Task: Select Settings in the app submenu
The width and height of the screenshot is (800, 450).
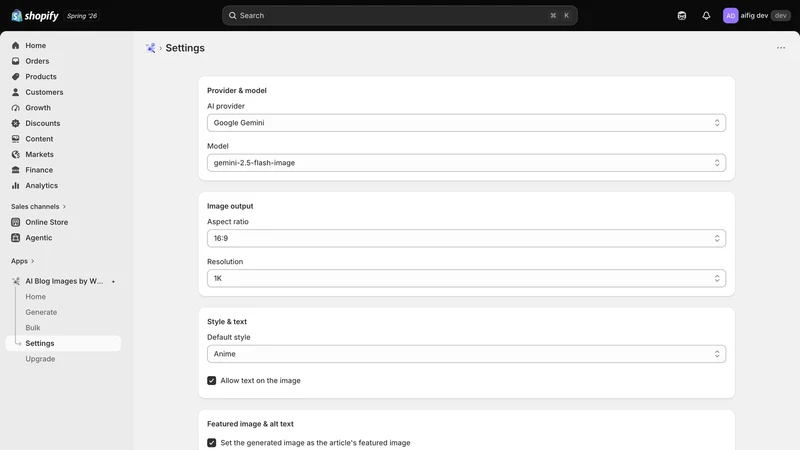Action: tap(63, 343)
